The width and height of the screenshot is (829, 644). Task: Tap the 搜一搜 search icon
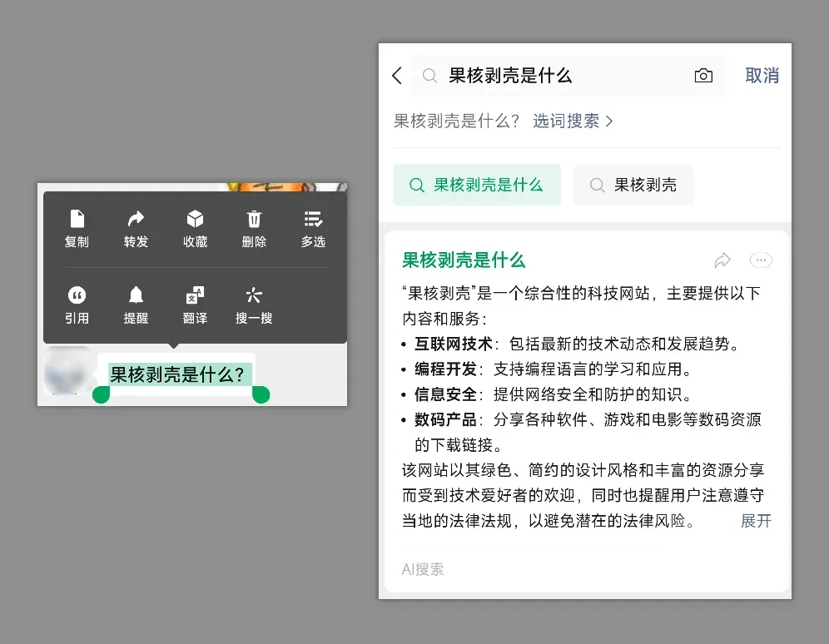254,295
